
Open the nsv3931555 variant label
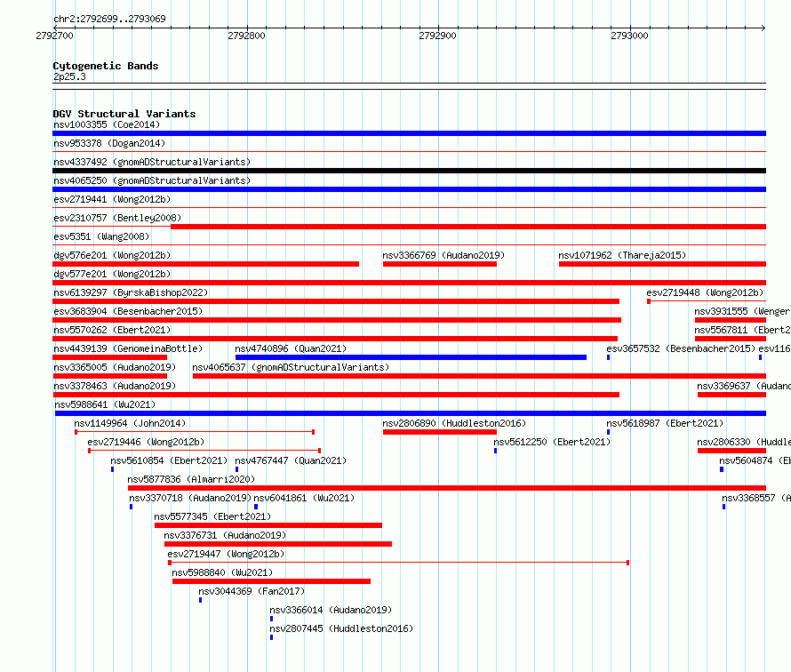tap(742, 311)
